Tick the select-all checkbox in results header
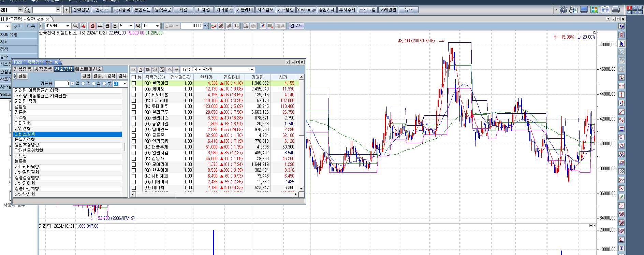The height and width of the screenshot is (255, 644). pos(134,77)
